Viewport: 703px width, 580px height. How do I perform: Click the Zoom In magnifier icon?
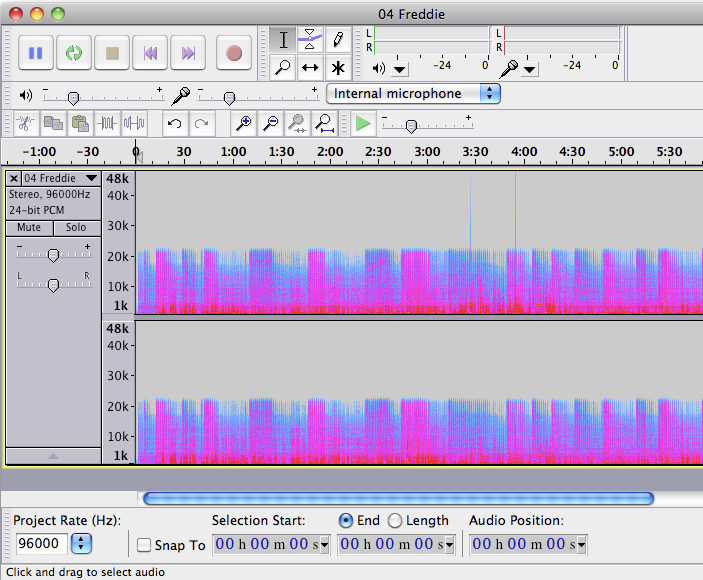[x=243, y=123]
